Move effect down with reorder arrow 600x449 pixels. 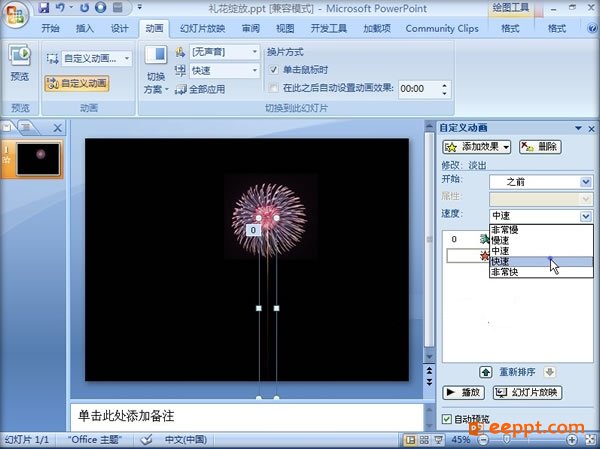pyautogui.click(x=550, y=372)
